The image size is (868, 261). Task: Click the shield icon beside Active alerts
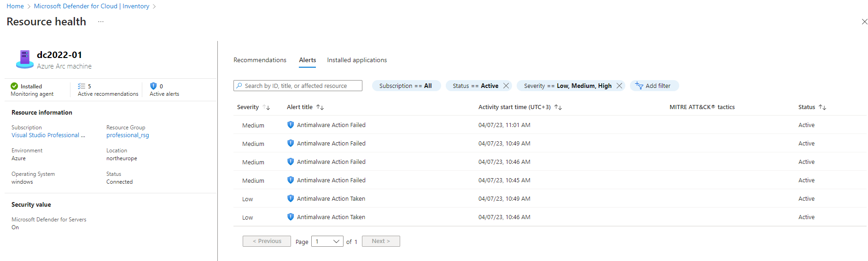click(x=153, y=86)
